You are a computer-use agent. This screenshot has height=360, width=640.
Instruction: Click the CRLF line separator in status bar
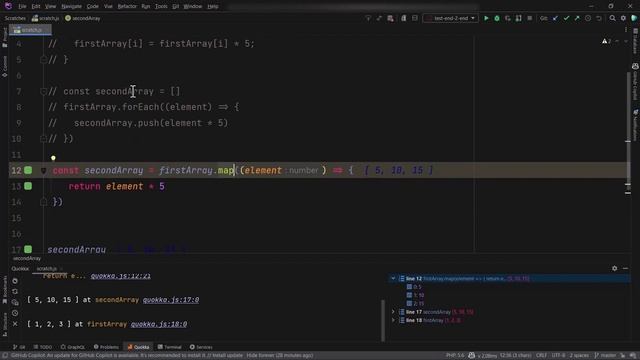541,356
